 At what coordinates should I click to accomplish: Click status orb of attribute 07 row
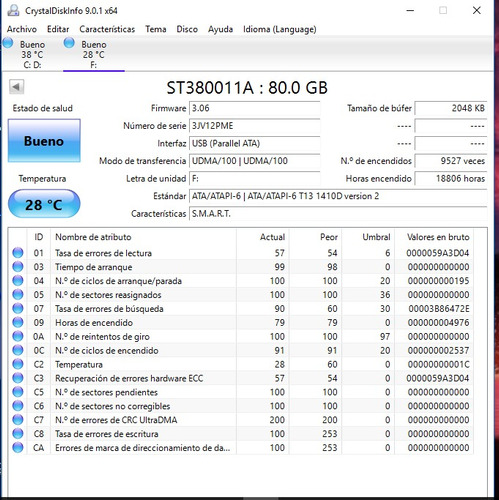click(x=18, y=309)
